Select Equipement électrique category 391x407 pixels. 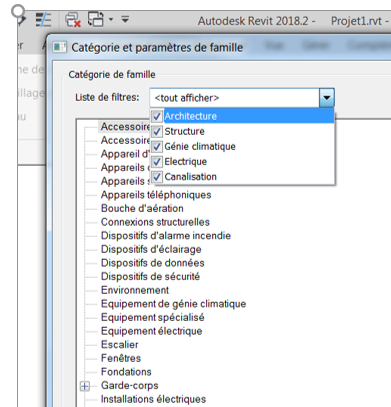coord(152,331)
